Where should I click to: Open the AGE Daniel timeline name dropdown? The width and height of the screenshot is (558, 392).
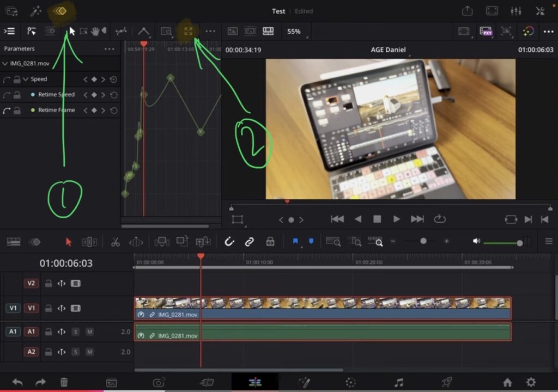[388, 50]
